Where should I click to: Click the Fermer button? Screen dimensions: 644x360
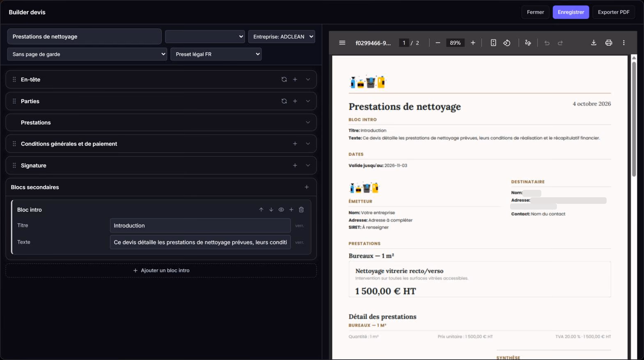coord(536,12)
